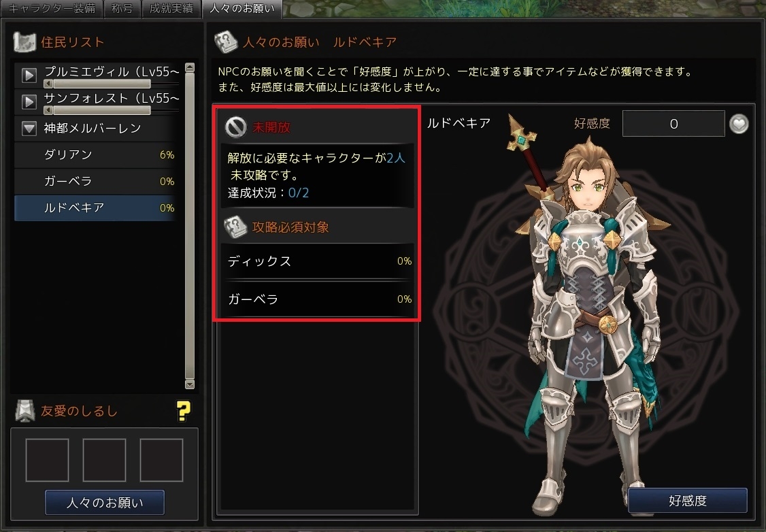Image resolution: width=766 pixels, height=532 pixels.
Task: Click the 攻略必須対象 book icon
Action: click(235, 227)
